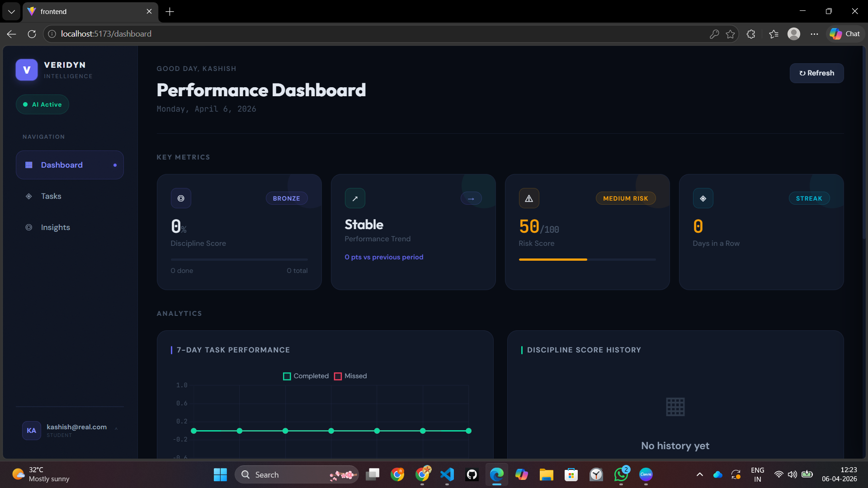This screenshot has width=868, height=488.
Task: Open the Insights section
Action: (x=70, y=227)
